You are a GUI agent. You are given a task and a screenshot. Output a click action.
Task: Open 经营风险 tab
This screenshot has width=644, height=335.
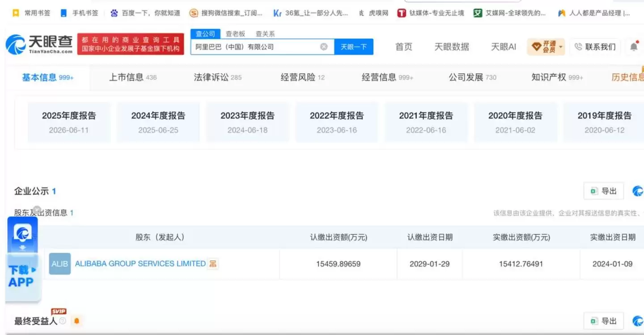pyautogui.click(x=303, y=77)
